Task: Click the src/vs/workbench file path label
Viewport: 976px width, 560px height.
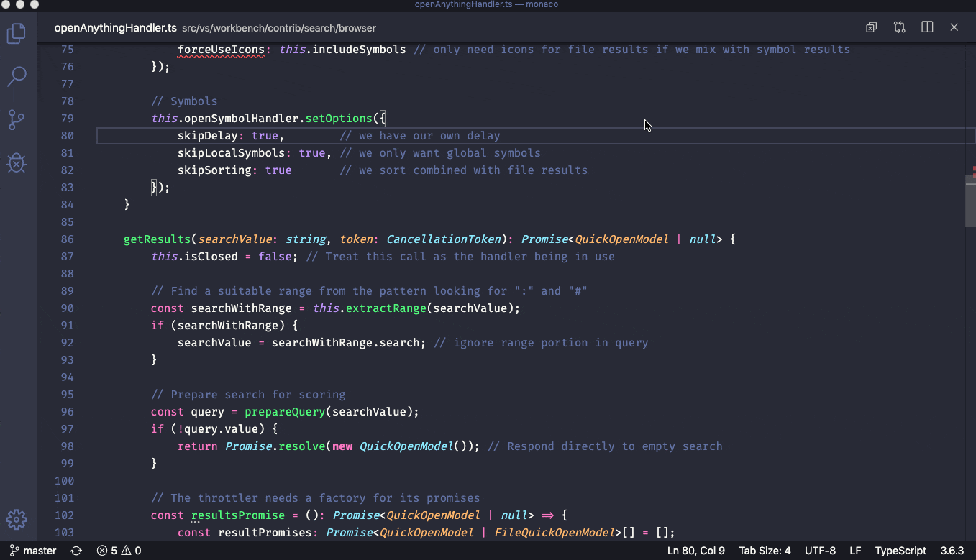Action: pos(279,29)
